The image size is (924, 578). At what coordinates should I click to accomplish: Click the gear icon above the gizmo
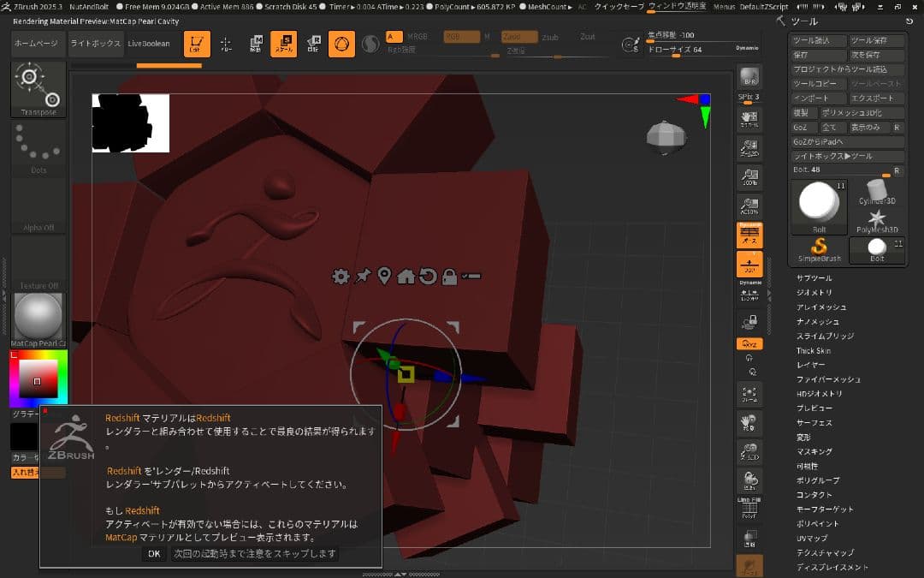(341, 277)
